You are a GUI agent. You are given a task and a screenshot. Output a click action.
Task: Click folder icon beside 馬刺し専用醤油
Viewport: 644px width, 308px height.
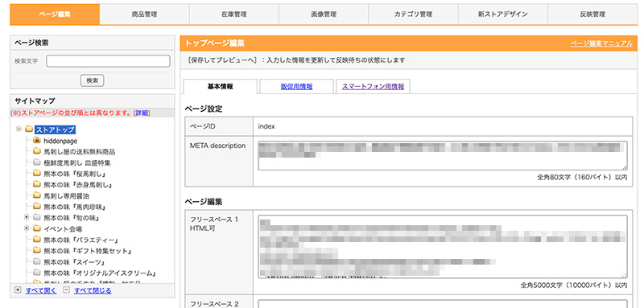[36, 195]
